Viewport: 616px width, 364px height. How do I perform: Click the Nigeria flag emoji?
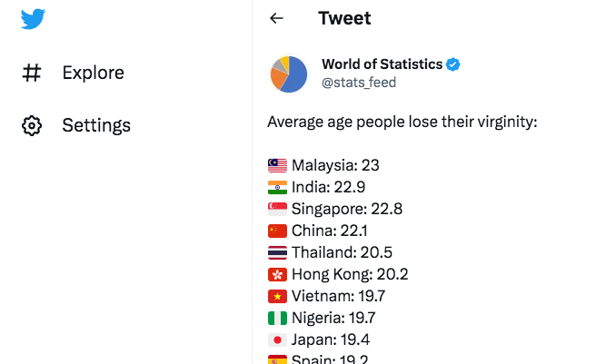277,318
